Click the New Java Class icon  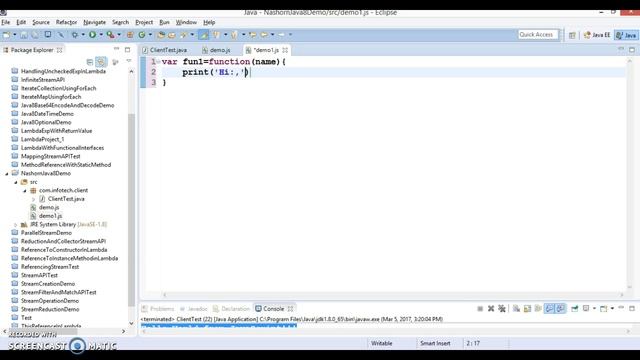142,35
